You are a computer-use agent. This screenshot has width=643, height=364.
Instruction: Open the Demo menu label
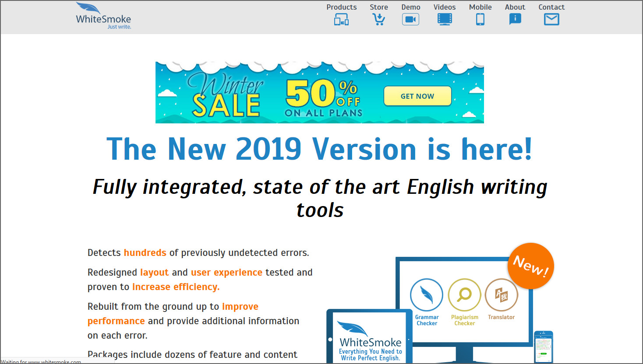(411, 7)
